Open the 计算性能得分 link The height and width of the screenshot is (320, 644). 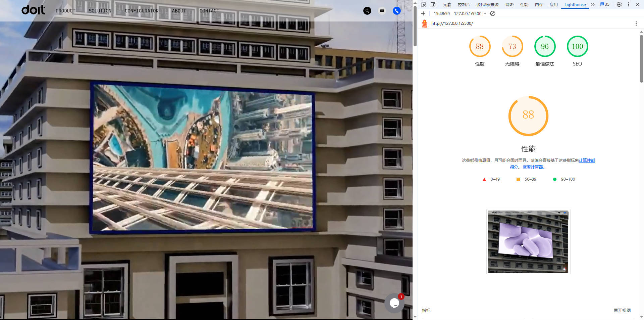coord(587,161)
